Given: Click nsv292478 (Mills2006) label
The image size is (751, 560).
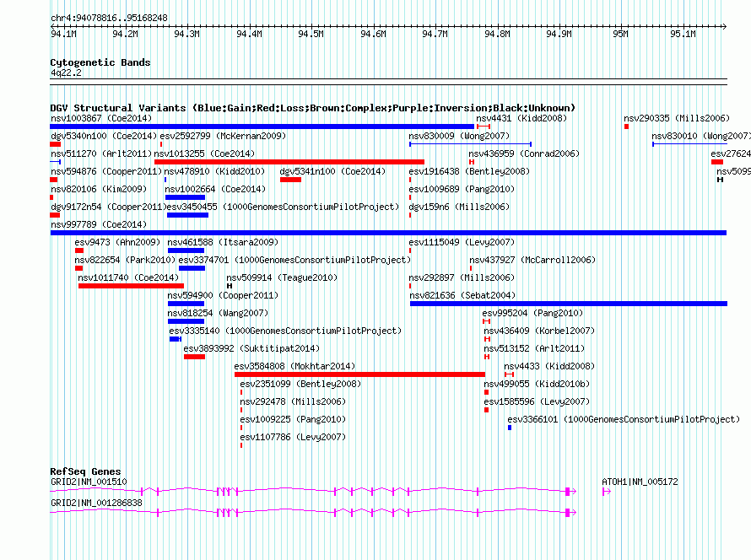Looking at the screenshot, I should pos(293,401).
